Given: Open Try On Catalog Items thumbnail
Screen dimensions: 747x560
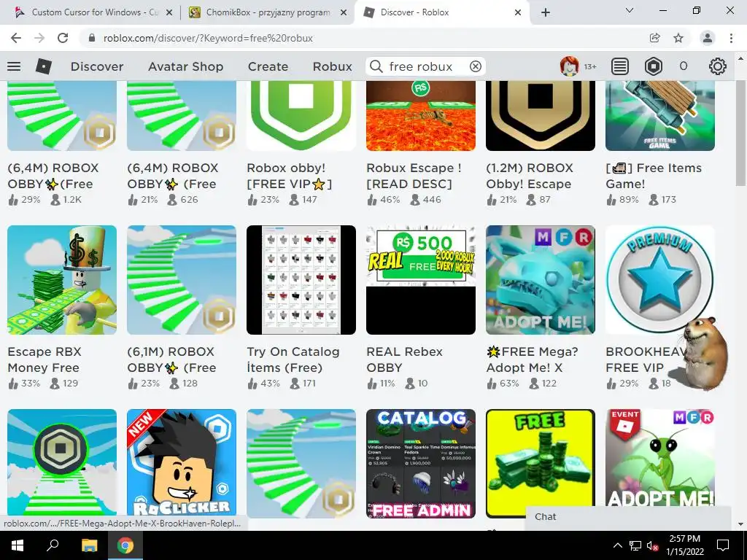Looking at the screenshot, I should [x=301, y=280].
